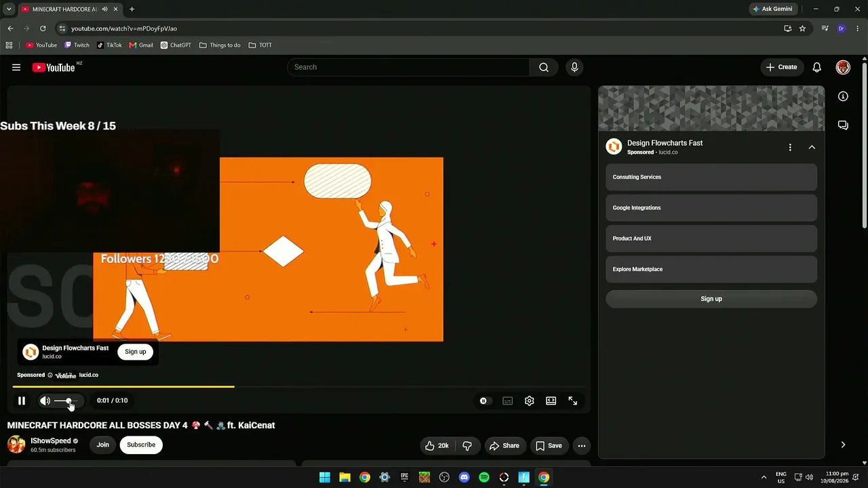Click the Ask Gemini button
Screen dimensions: 868x488
pyautogui.click(x=772, y=9)
